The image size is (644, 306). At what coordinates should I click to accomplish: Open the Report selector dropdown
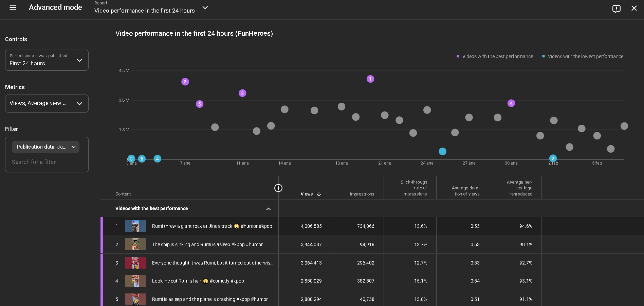(205, 7)
